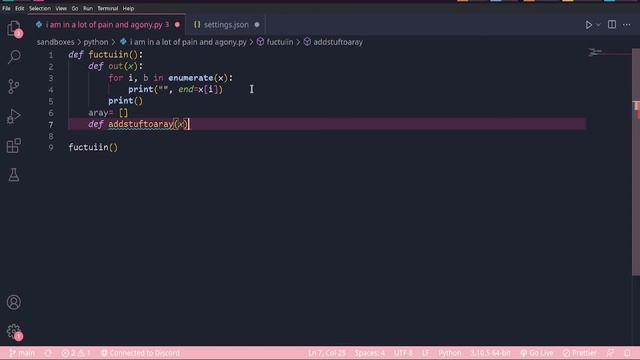640x360 pixels.
Task: Open the Source Control view
Action: (x=14, y=86)
